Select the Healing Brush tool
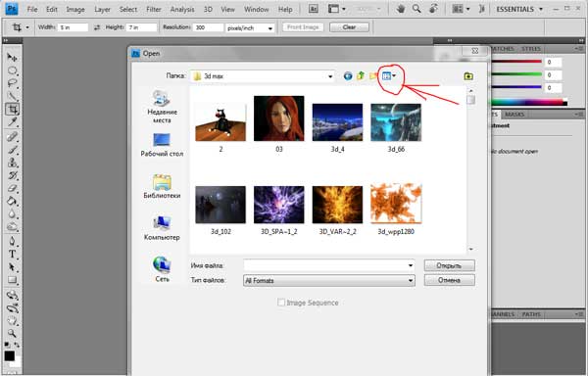The width and height of the screenshot is (588, 376). (x=12, y=137)
